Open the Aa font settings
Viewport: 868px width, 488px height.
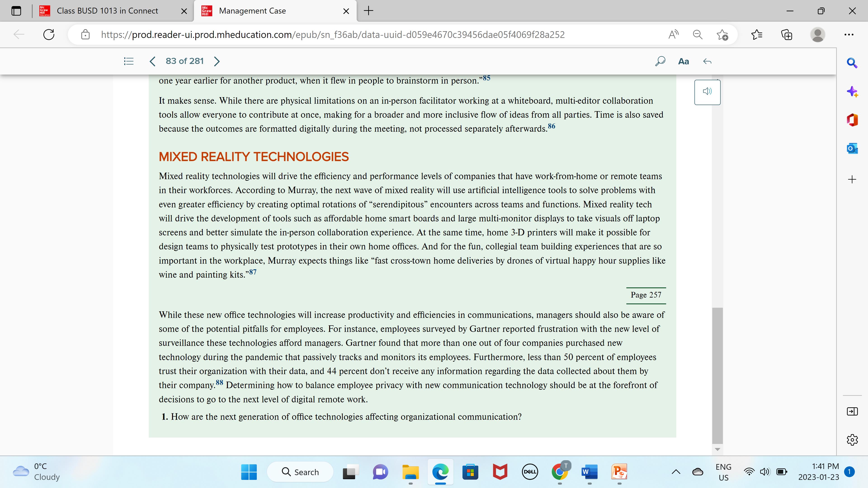[683, 61]
